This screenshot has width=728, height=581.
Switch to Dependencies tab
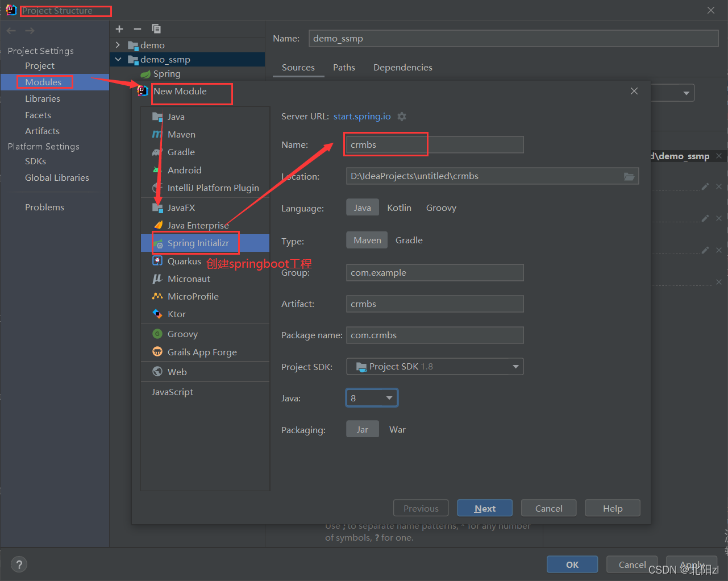(403, 68)
